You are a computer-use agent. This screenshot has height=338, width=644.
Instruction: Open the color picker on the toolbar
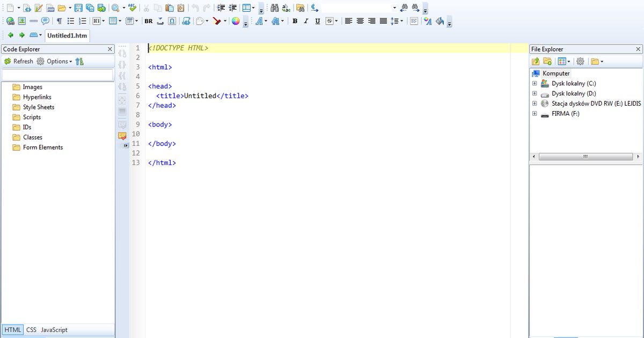click(x=236, y=21)
